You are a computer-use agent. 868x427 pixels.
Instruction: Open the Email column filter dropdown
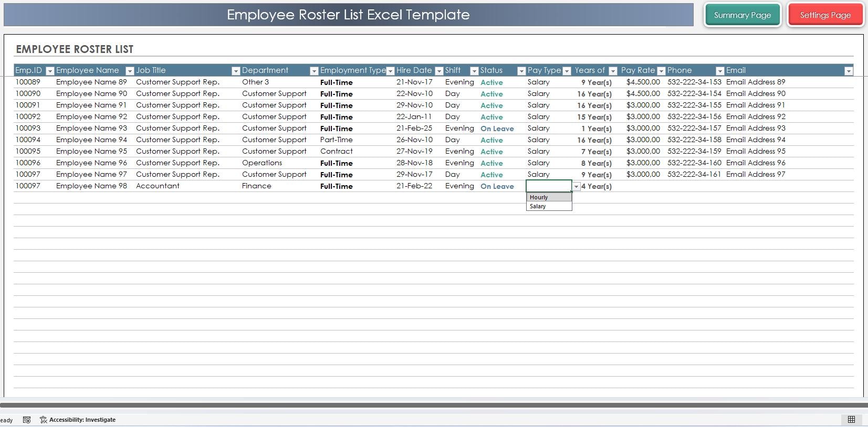[x=849, y=71]
